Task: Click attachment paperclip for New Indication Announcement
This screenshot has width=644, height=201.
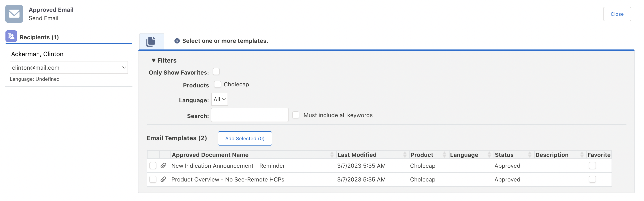Action: click(164, 166)
